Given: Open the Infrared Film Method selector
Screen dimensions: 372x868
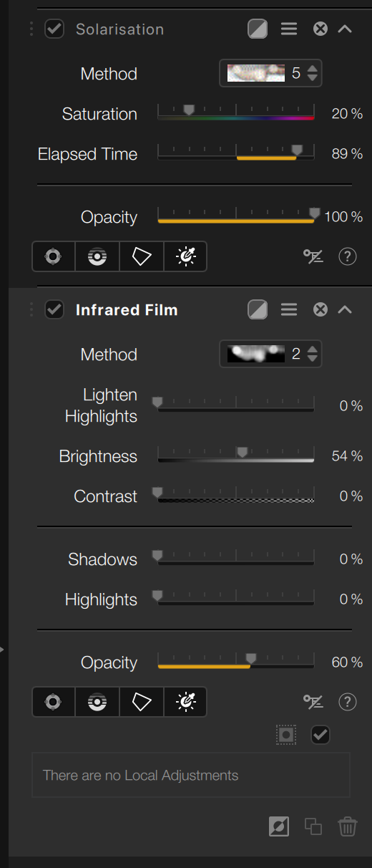Looking at the screenshot, I should [x=270, y=354].
